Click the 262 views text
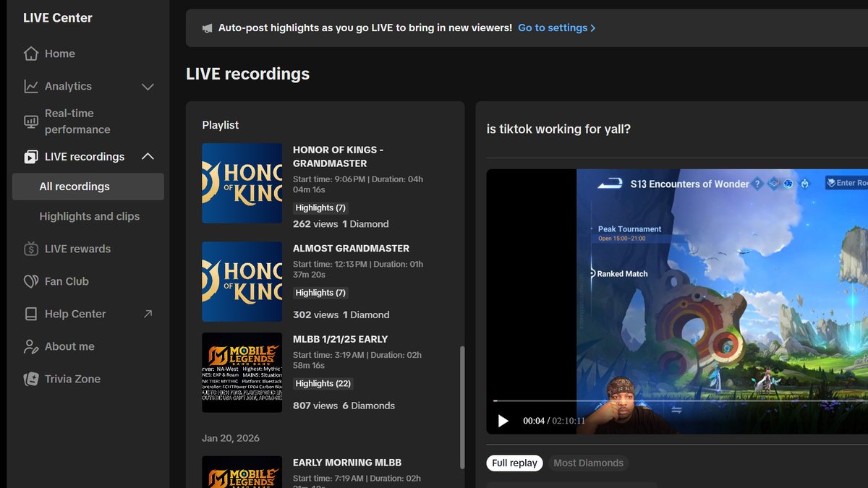868x488 pixels. tap(315, 224)
